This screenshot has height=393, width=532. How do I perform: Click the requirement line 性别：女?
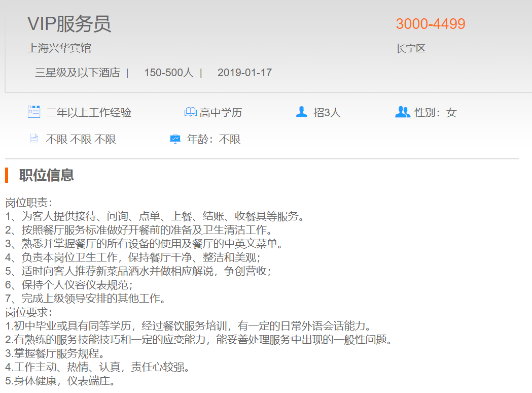pos(435,112)
